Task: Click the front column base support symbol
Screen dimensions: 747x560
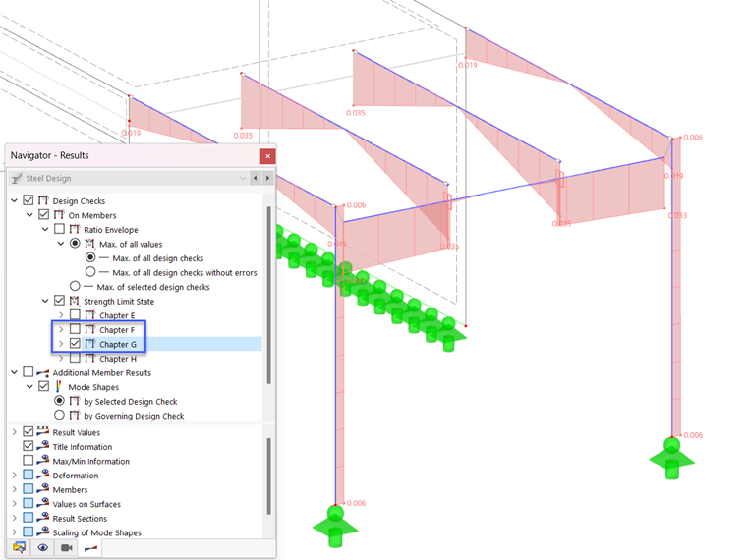Action: click(335, 527)
